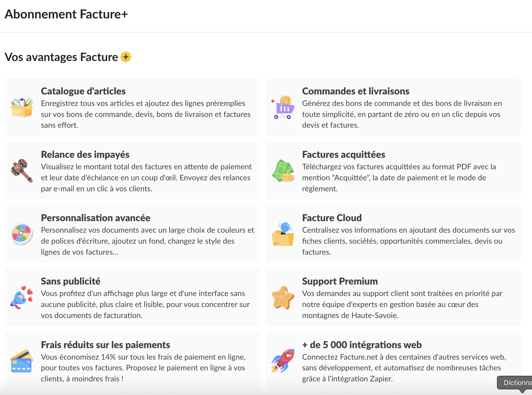Click the blue credit card icon

22,361
